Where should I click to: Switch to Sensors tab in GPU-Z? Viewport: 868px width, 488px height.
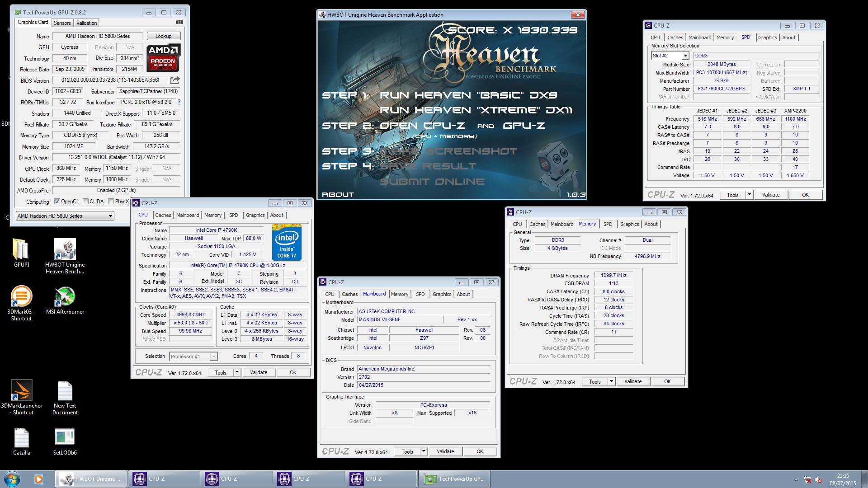click(x=62, y=23)
